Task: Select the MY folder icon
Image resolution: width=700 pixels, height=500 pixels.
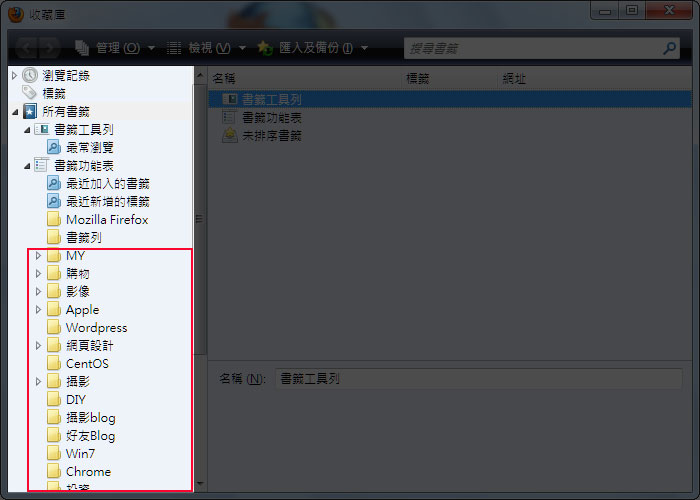Action: point(54,255)
